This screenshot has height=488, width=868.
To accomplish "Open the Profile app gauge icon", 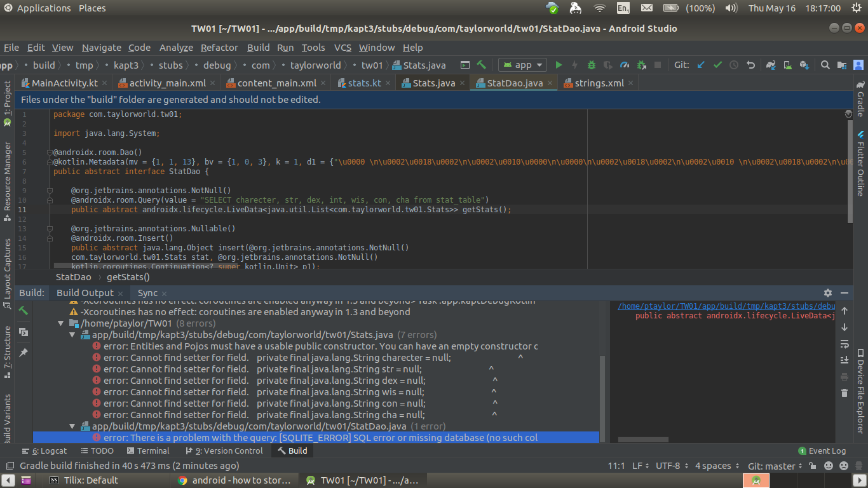I will pyautogui.click(x=625, y=65).
